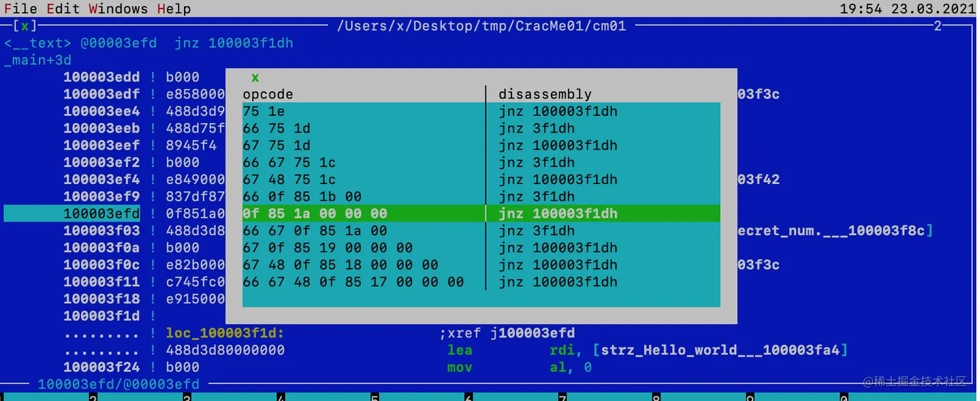Close the opcode dialog with the green x
The image size is (980, 401).
click(x=255, y=77)
